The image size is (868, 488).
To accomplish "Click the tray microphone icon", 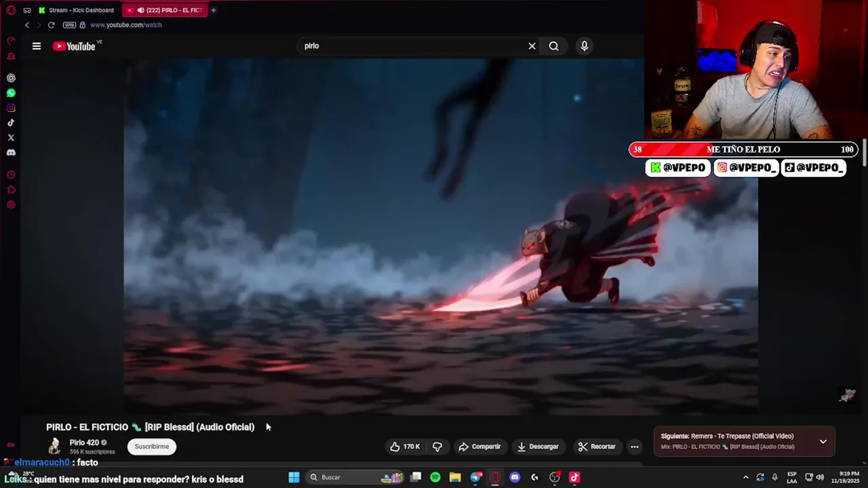I will (774, 477).
